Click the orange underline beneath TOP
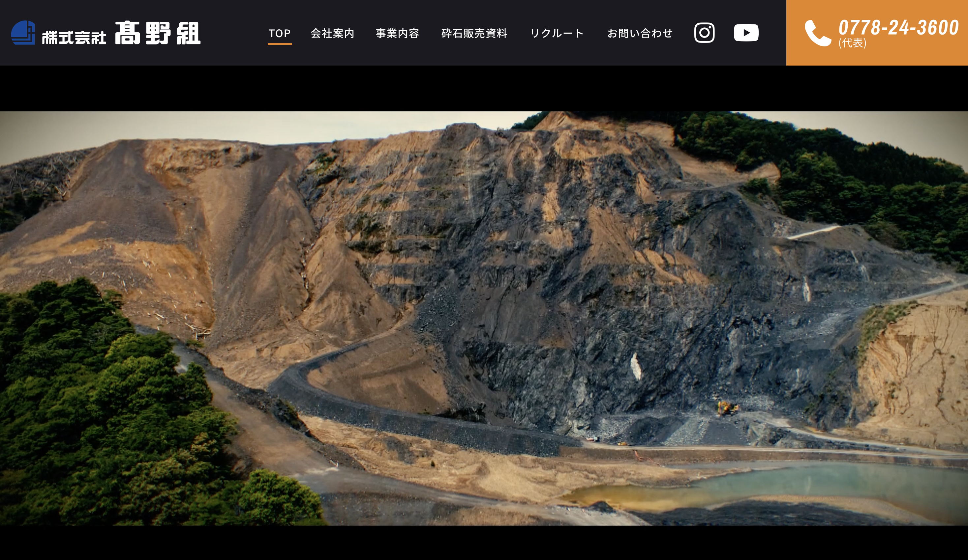Screen dimensions: 968x560 tap(280, 44)
